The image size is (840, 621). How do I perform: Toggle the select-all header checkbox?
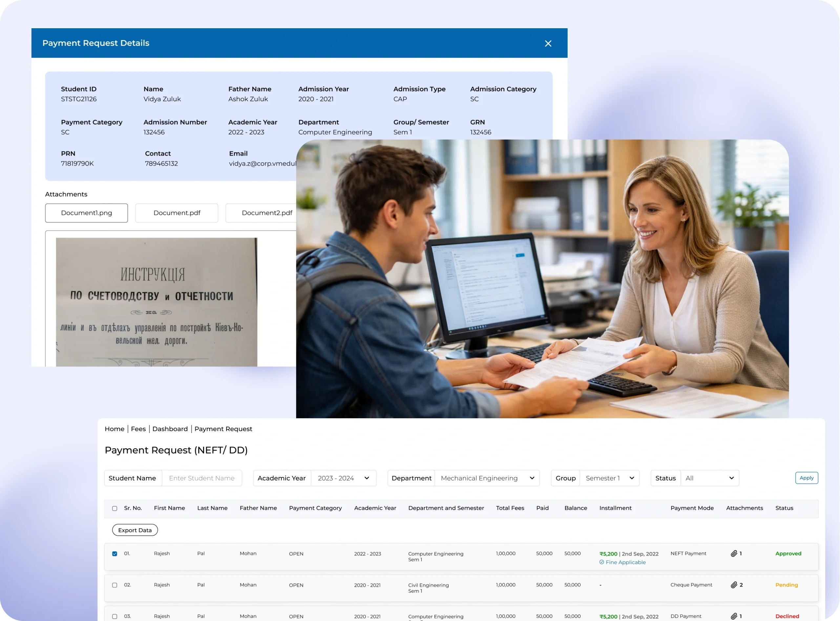(115, 508)
